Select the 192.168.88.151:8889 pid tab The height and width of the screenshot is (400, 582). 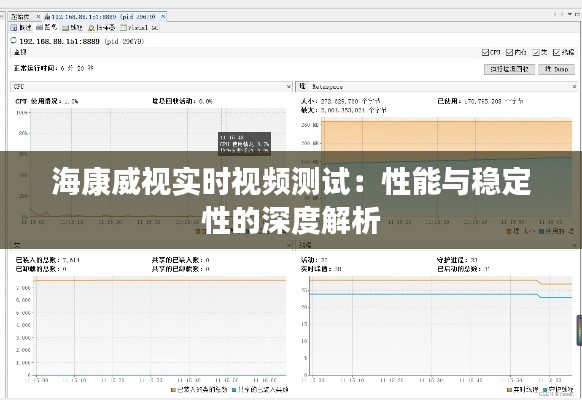103,17
